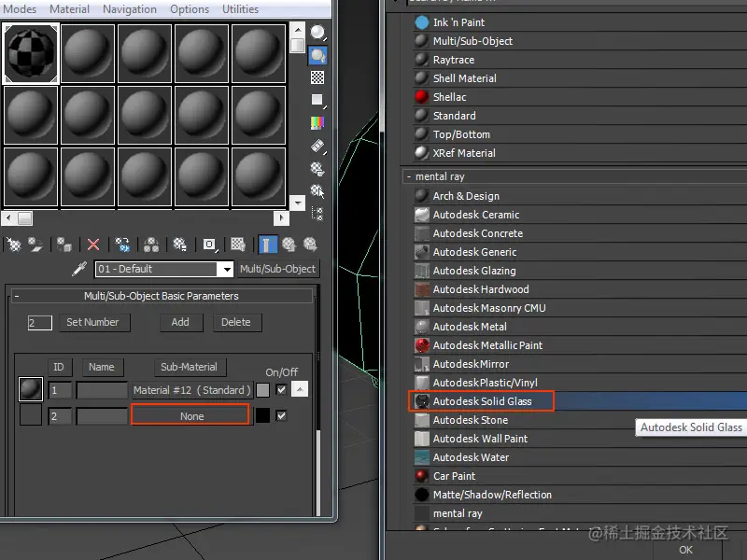Click the Put to Library icon

click(x=179, y=245)
